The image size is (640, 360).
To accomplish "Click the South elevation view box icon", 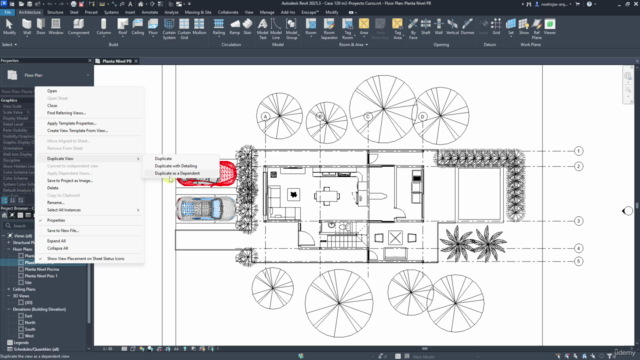I will 21,329.
